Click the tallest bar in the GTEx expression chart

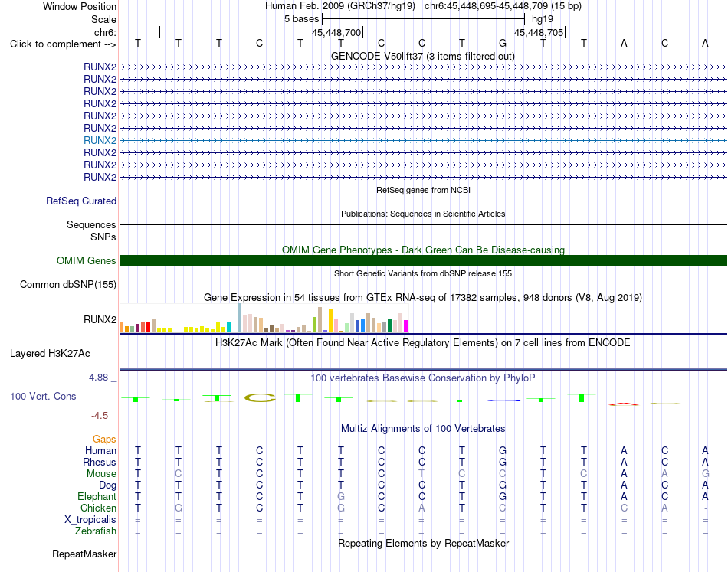pos(240,318)
